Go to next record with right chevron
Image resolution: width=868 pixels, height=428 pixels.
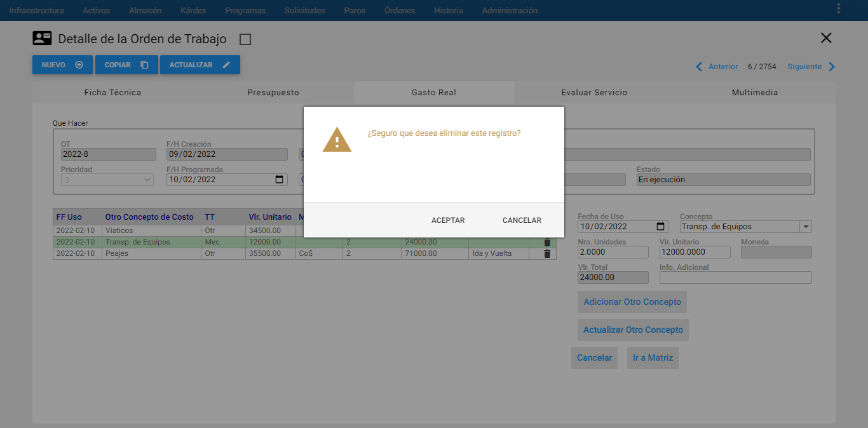click(x=832, y=67)
